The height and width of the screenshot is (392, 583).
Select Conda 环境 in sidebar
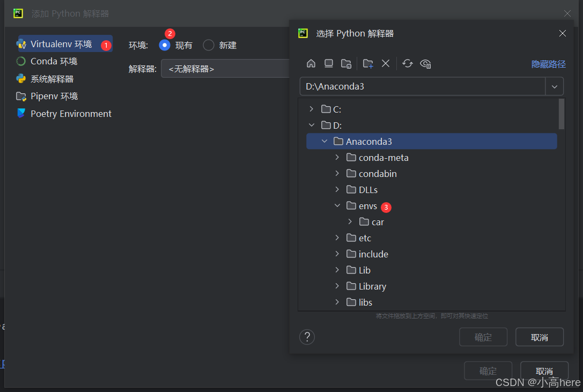point(47,61)
